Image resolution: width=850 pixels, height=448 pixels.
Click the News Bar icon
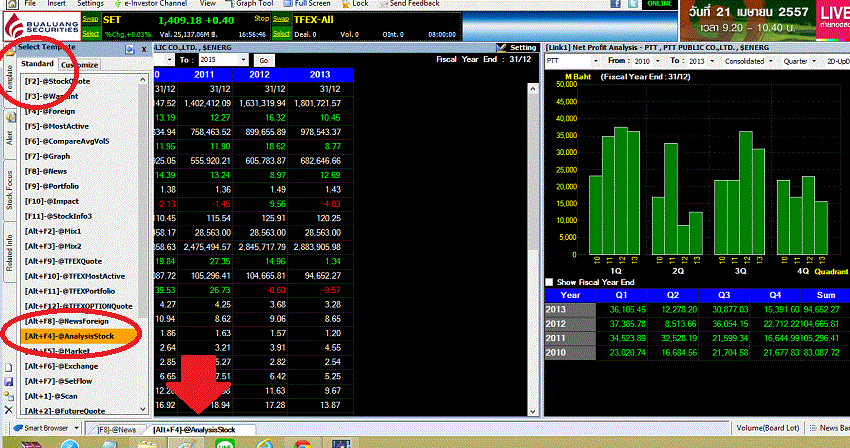click(x=813, y=428)
